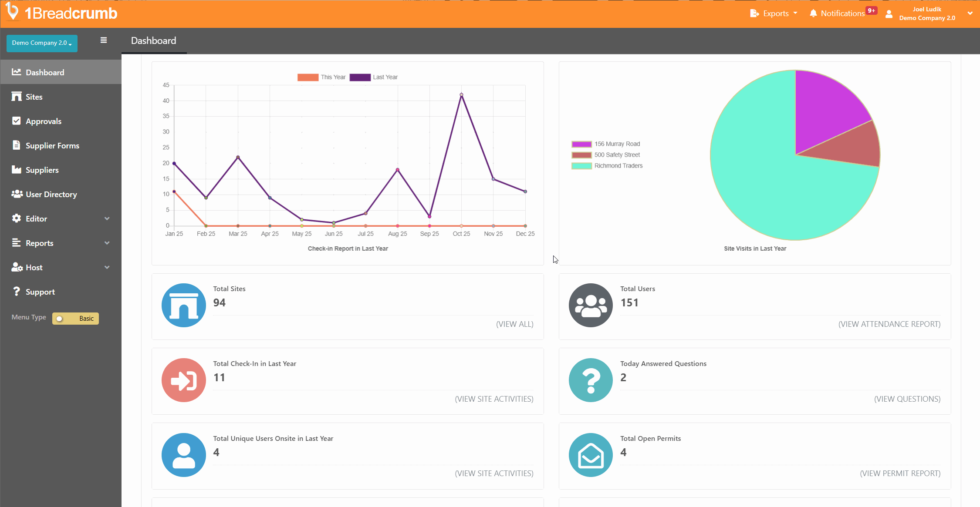Screen dimensions: 980x507
Task: Click the hamburger menu collapse icon
Action: pyautogui.click(x=103, y=40)
